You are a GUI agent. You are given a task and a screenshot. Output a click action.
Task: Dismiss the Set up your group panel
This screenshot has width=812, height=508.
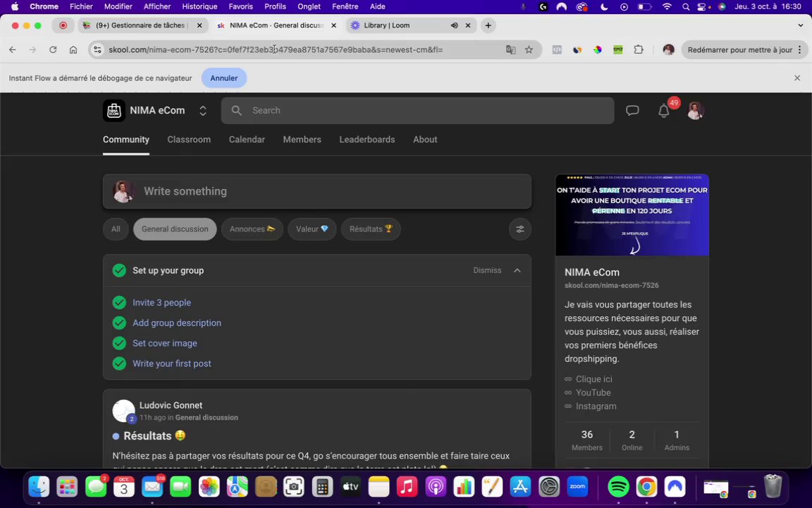click(487, 271)
